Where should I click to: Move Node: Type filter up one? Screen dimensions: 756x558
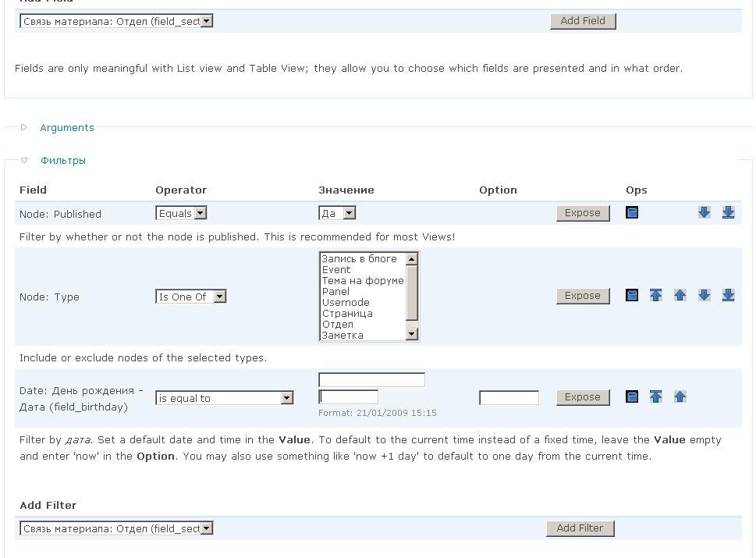tap(680, 295)
